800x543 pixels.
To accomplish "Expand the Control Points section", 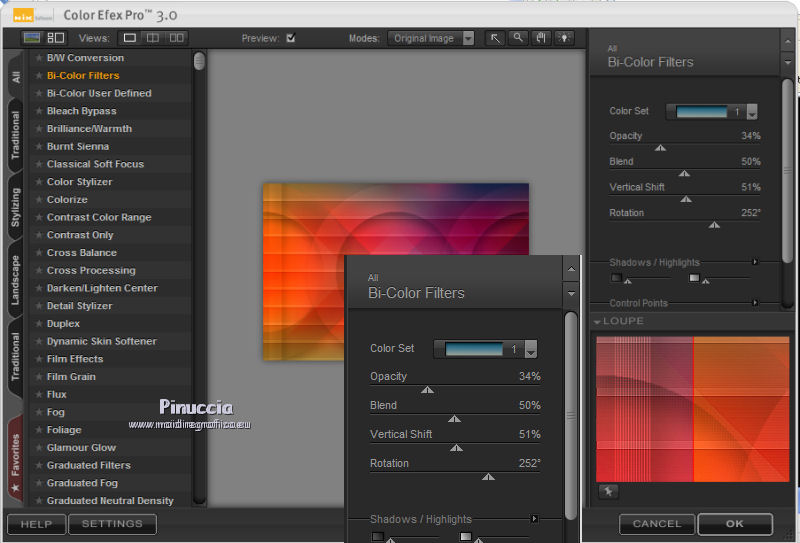I will 755,303.
